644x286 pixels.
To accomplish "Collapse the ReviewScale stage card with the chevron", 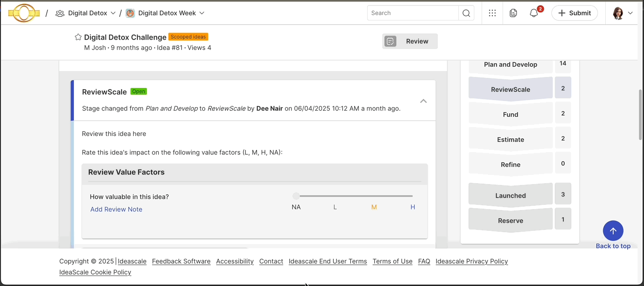I will (x=423, y=101).
